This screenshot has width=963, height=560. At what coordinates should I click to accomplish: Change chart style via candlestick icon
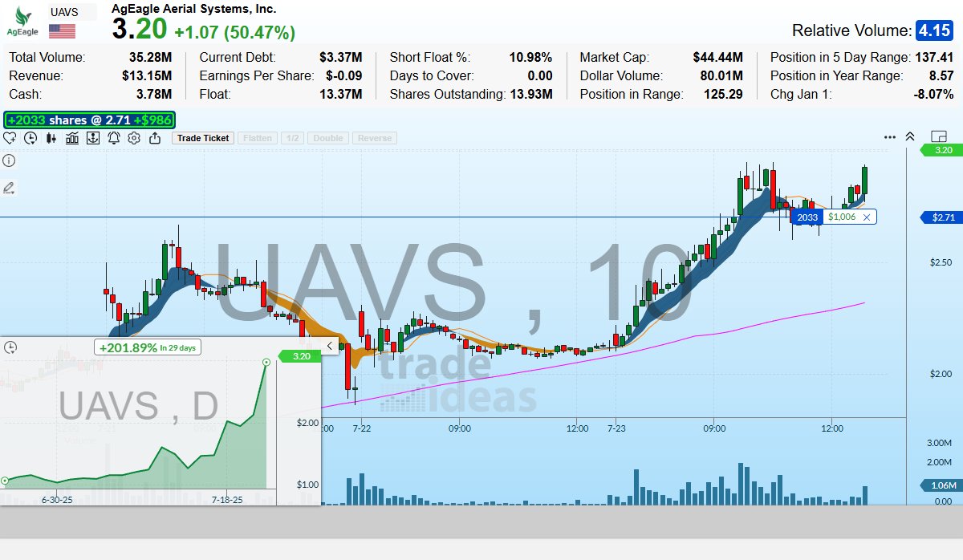coord(51,138)
